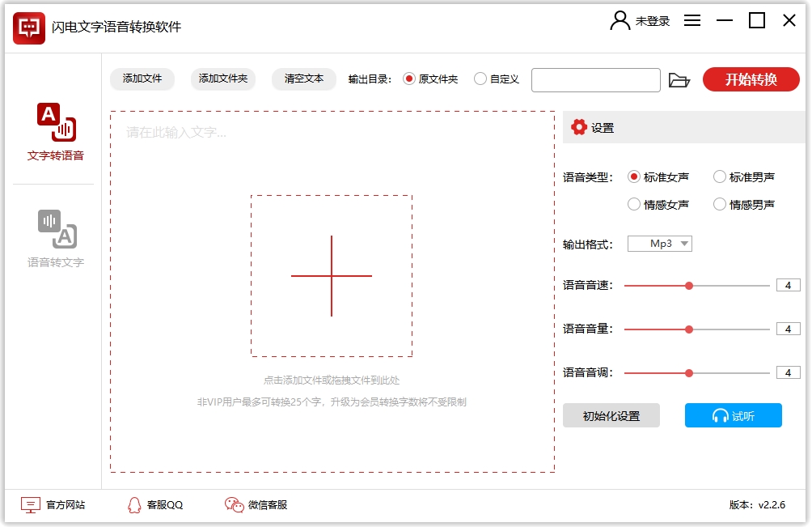Open the 添加文件 file picker

[142, 79]
